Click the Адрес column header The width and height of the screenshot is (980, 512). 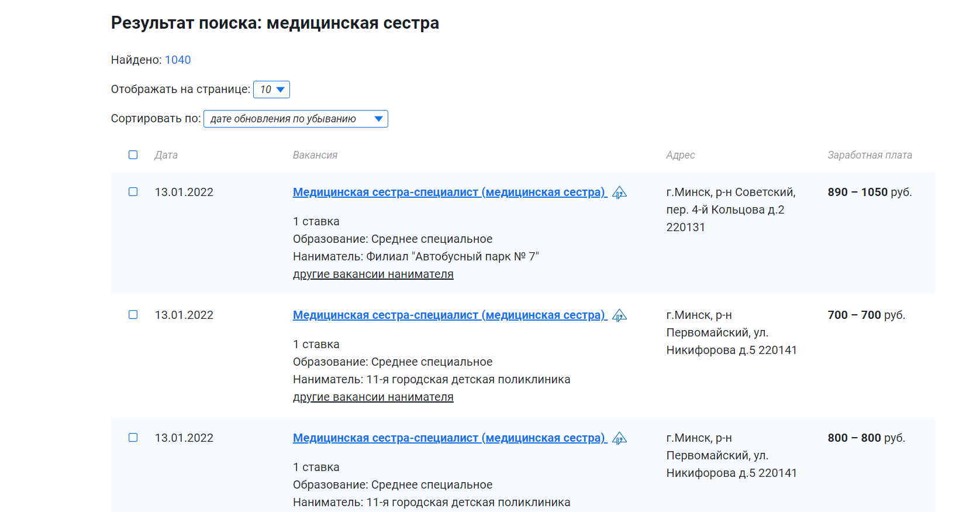[x=681, y=155]
